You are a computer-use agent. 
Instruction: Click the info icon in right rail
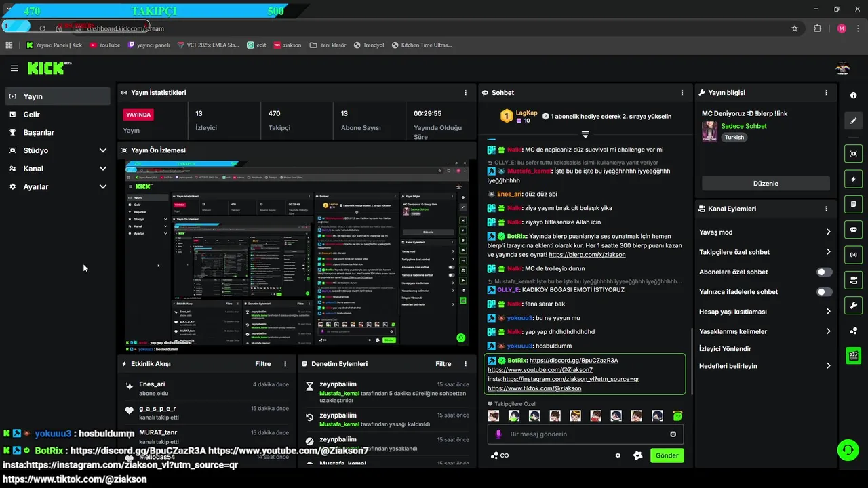coord(854,96)
